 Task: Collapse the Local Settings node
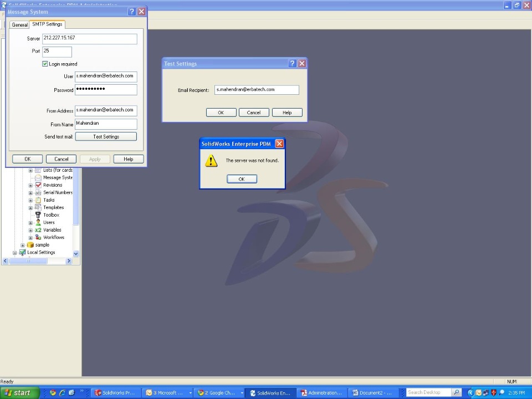15,253
